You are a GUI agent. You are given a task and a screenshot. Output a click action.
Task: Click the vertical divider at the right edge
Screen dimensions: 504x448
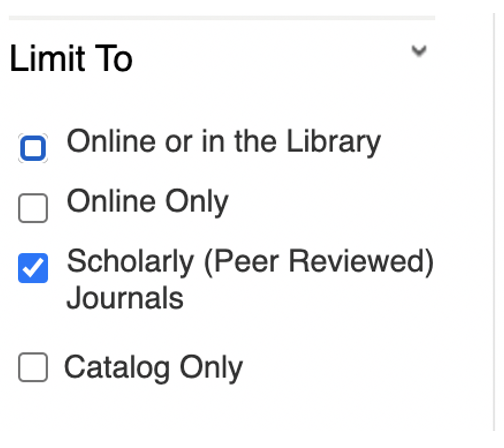click(494, 220)
